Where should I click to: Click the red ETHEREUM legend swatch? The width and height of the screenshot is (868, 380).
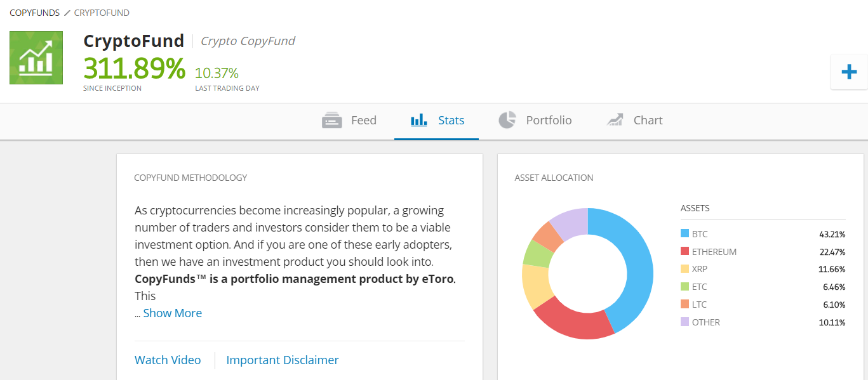click(x=684, y=252)
